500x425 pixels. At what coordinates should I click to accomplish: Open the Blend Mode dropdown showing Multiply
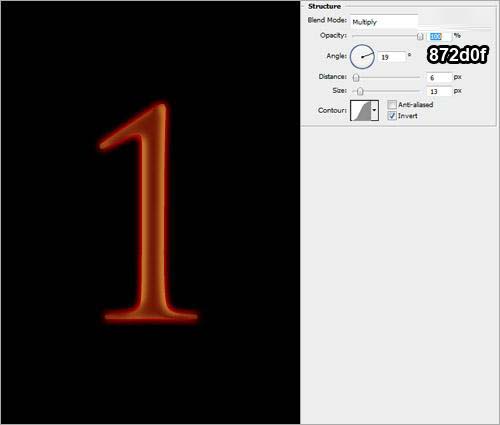(x=384, y=22)
